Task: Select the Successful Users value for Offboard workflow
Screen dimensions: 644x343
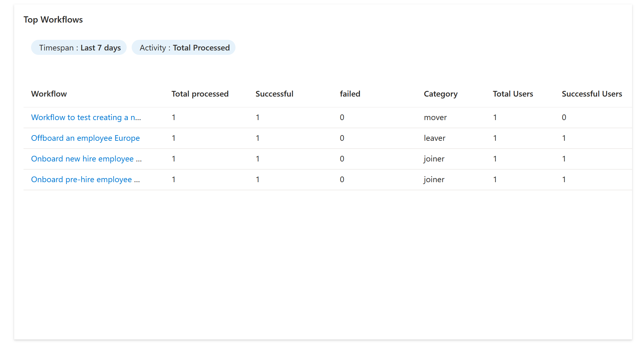Action: point(564,138)
